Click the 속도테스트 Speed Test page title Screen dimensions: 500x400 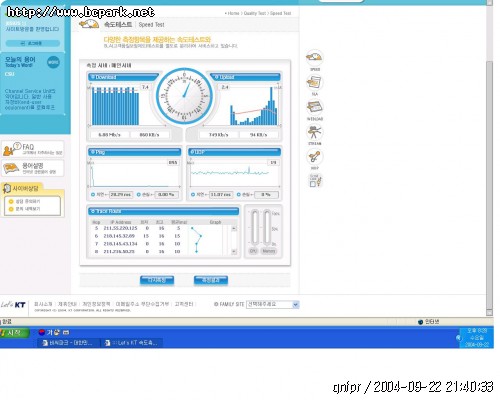click(x=134, y=24)
